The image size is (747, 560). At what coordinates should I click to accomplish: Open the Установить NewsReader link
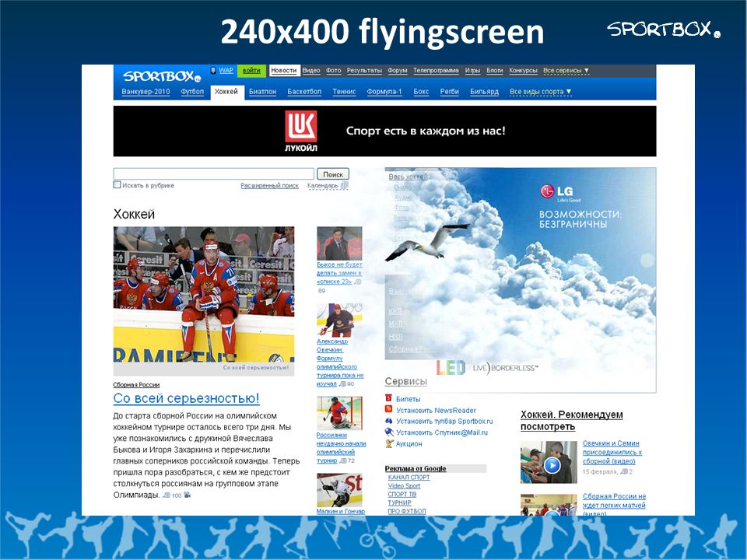(436, 410)
